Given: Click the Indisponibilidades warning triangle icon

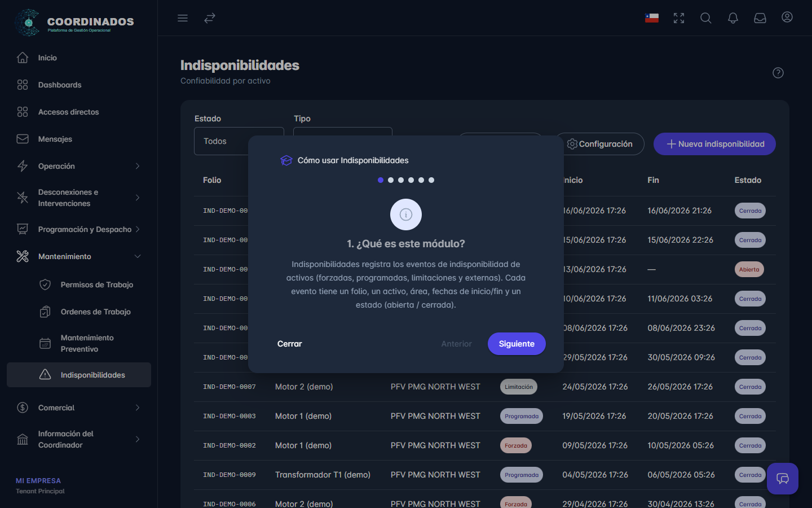Looking at the screenshot, I should click(45, 375).
